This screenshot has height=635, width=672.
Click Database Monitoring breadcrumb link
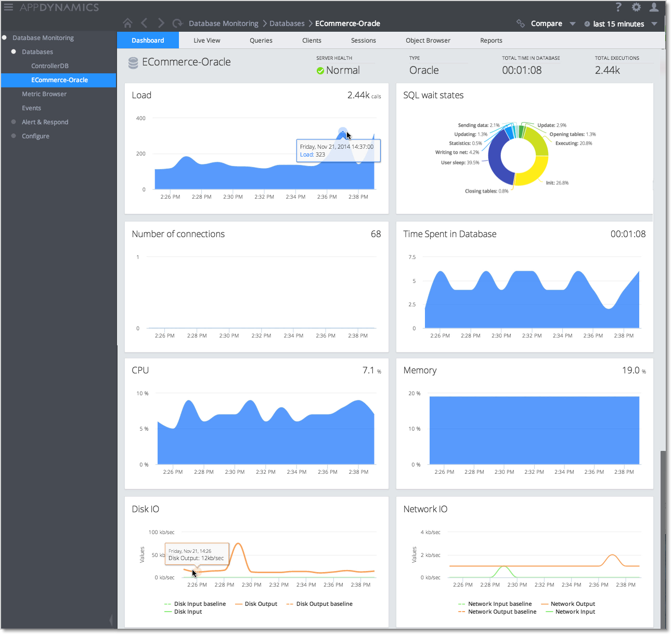pos(224,23)
